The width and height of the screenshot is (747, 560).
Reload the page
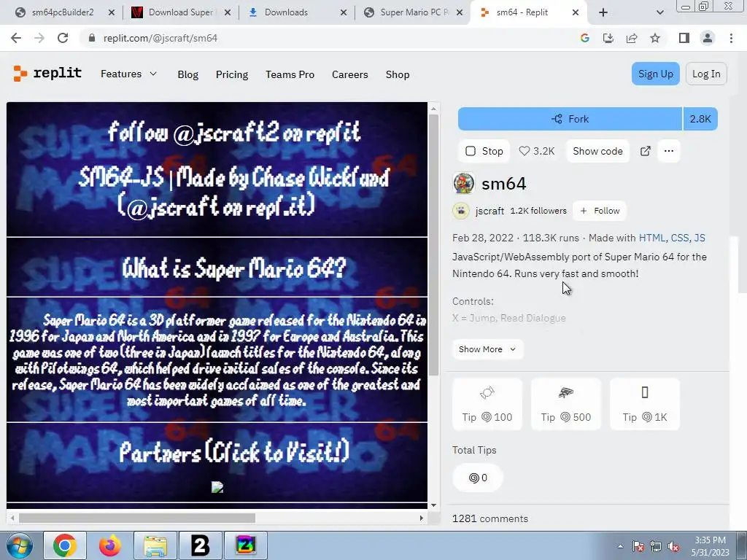coord(63,38)
